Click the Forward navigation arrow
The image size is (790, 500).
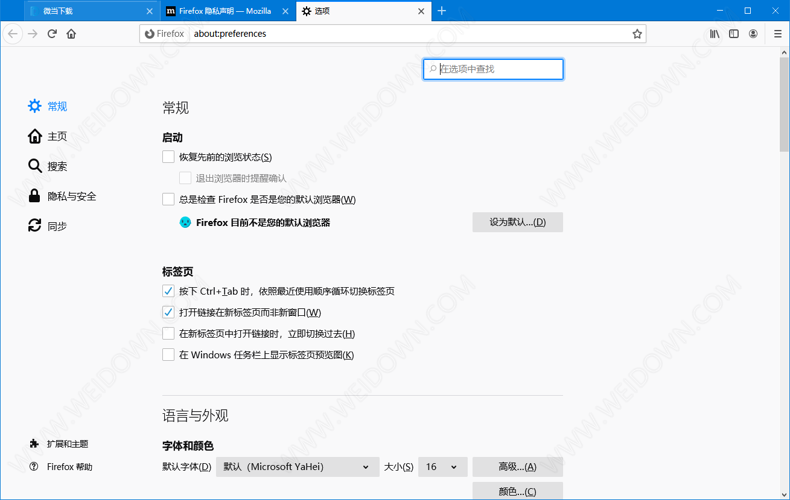click(33, 34)
